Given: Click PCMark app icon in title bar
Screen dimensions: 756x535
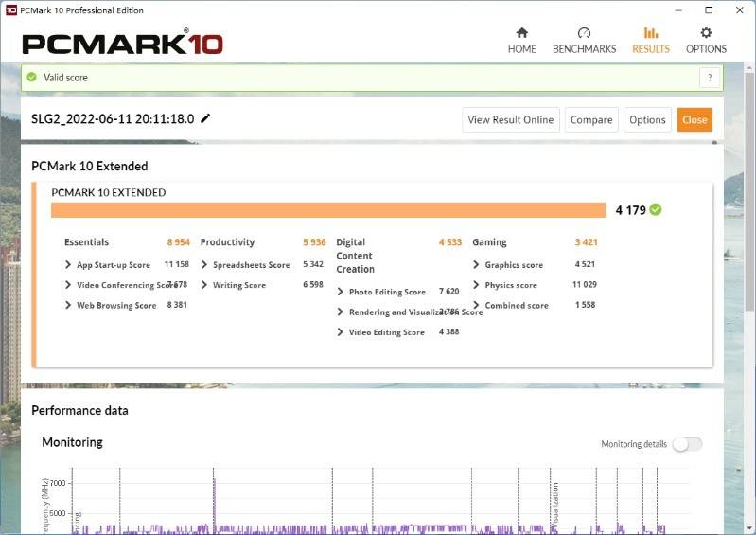Looking at the screenshot, I should click(10, 10).
